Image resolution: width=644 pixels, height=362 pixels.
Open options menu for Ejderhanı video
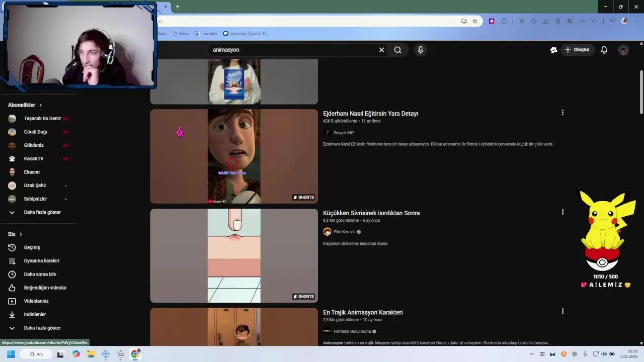tap(562, 113)
